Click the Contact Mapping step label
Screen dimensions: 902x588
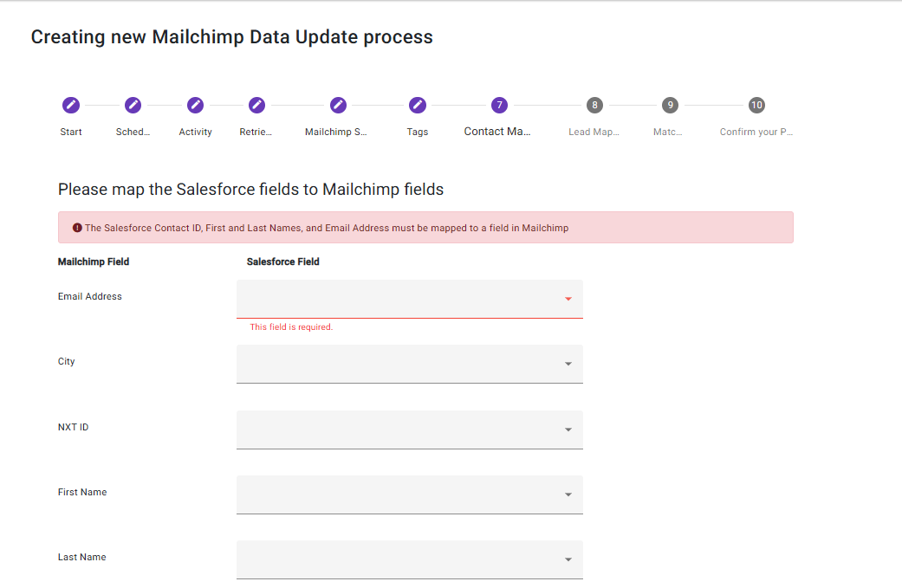497,132
